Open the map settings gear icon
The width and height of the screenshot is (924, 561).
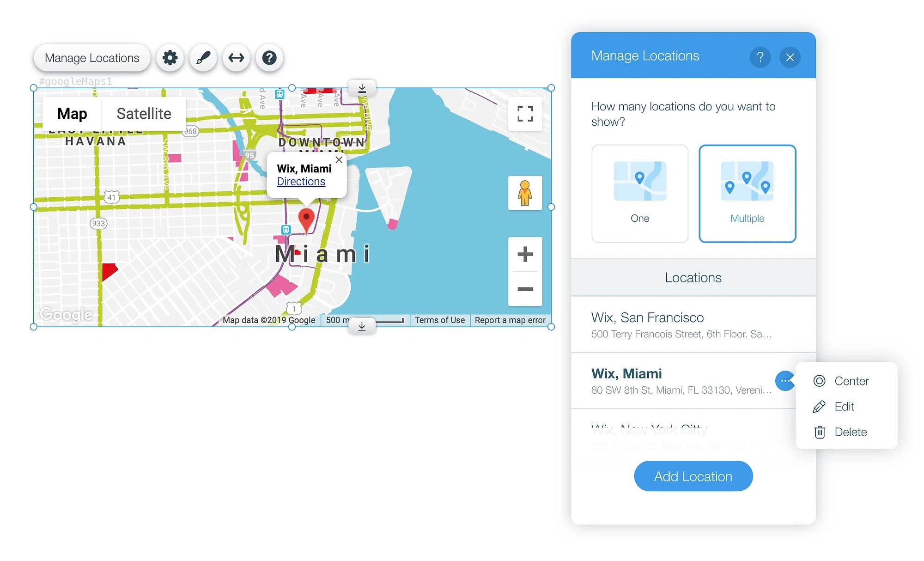pos(170,58)
